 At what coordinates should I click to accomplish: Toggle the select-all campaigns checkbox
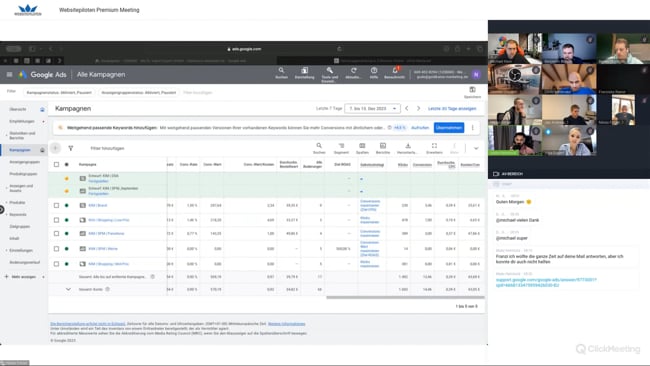point(56,165)
